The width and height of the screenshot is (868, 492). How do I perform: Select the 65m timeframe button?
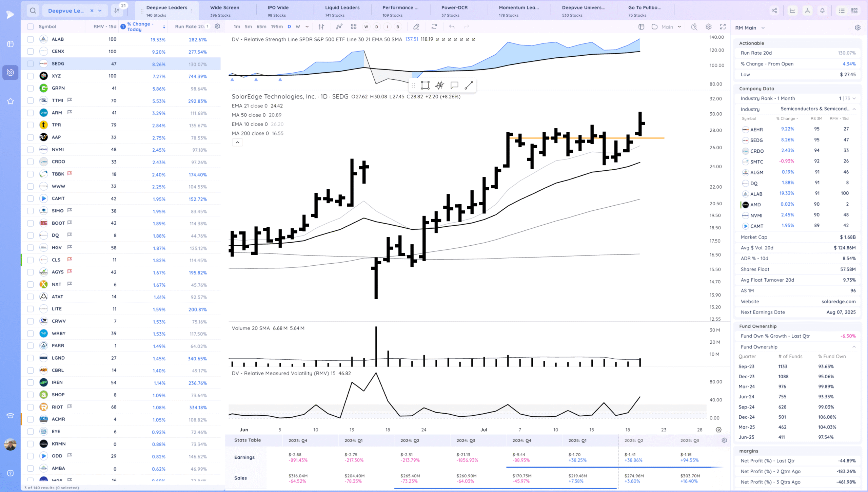point(261,27)
